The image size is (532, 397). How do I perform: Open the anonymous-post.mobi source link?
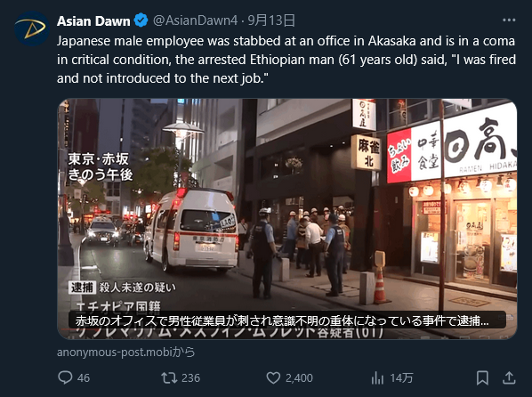pos(125,352)
